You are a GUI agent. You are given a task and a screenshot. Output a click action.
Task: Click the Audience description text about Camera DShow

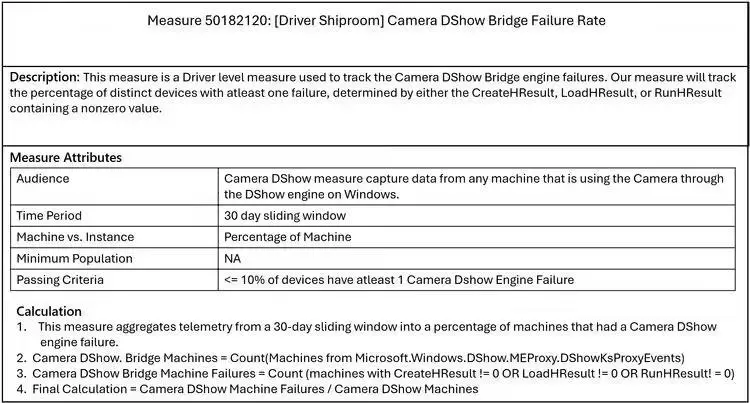point(474,186)
